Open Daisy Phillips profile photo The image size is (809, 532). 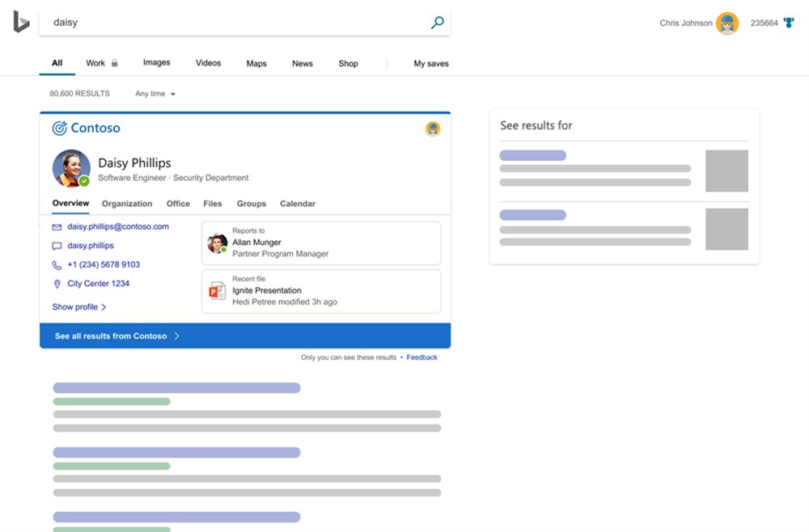pyautogui.click(x=71, y=168)
